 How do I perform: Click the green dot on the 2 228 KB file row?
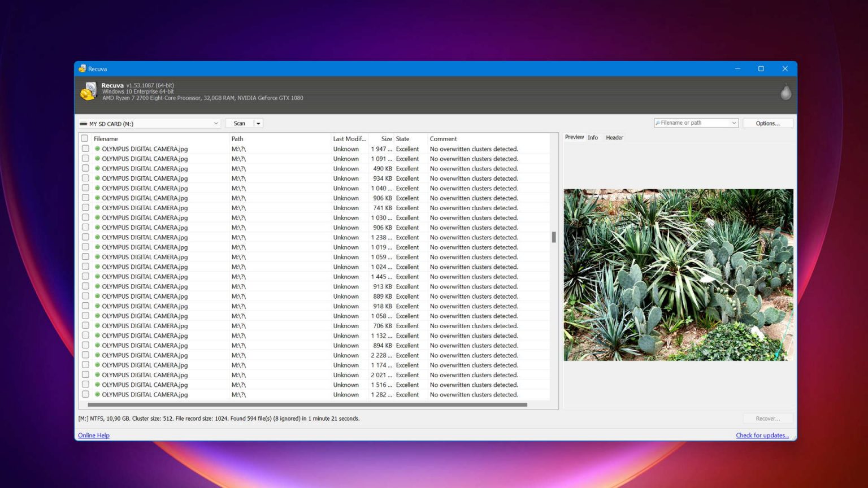click(97, 355)
